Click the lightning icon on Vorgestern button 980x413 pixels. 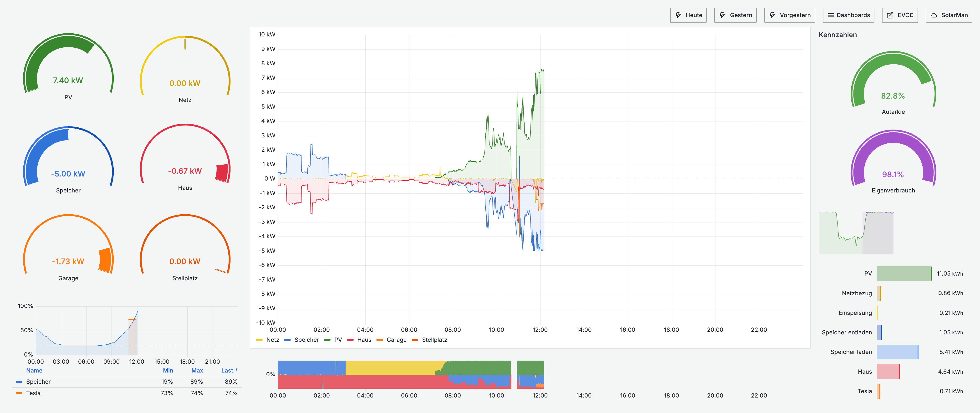coord(772,15)
